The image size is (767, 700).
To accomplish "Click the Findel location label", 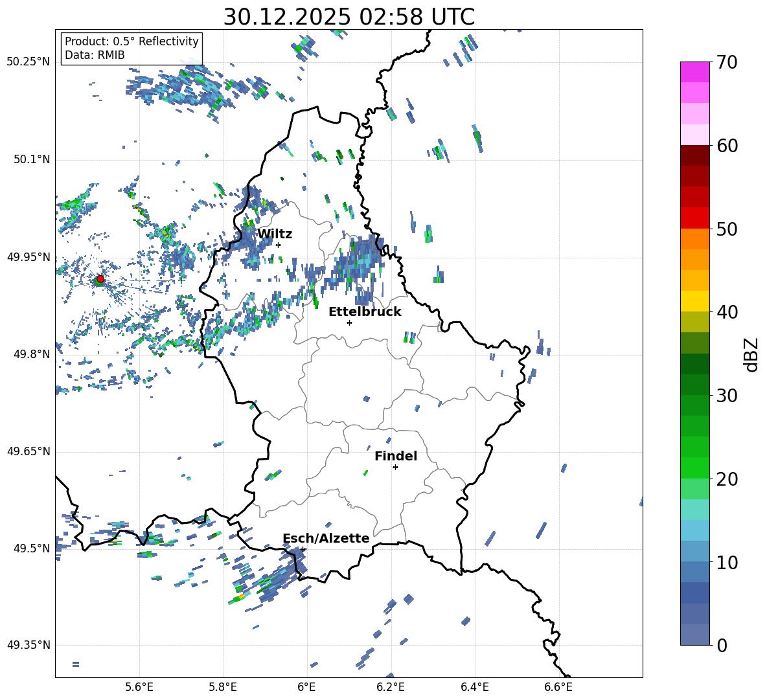I will click(396, 456).
